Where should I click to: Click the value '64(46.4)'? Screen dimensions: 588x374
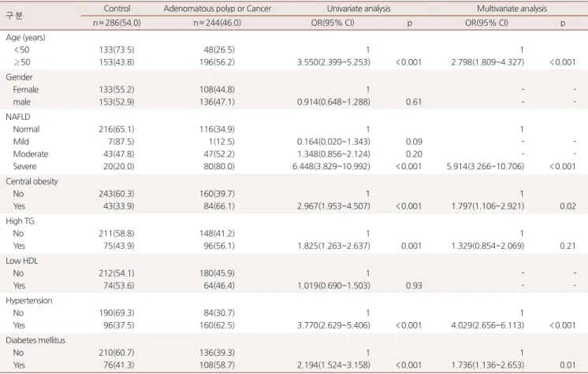click(219, 286)
